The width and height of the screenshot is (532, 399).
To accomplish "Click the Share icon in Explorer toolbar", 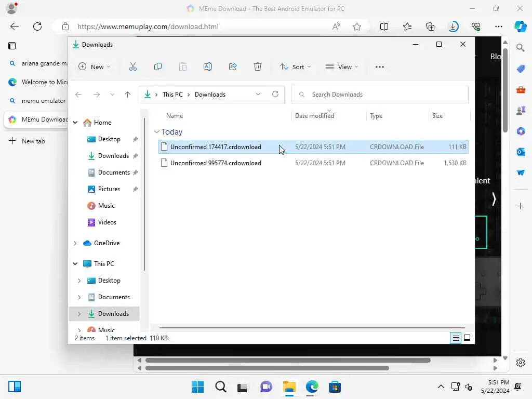I will [x=233, y=67].
